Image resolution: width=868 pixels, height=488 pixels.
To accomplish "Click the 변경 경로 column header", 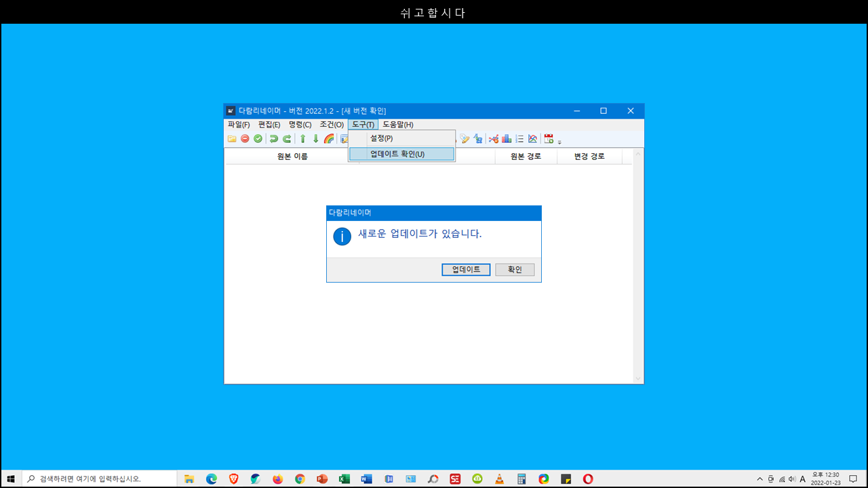I will click(589, 157).
